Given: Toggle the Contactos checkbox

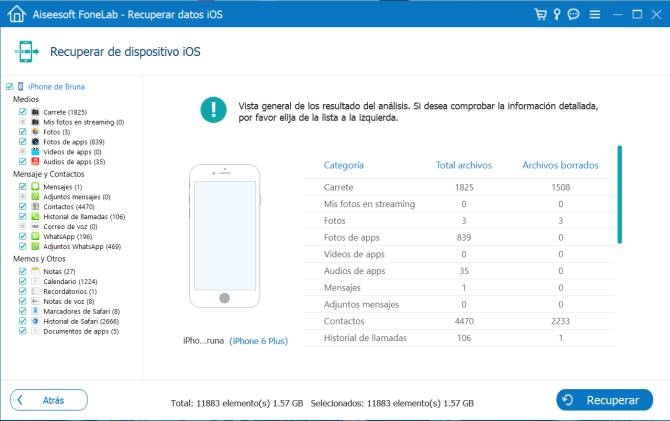Looking at the screenshot, I should [x=22, y=206].
